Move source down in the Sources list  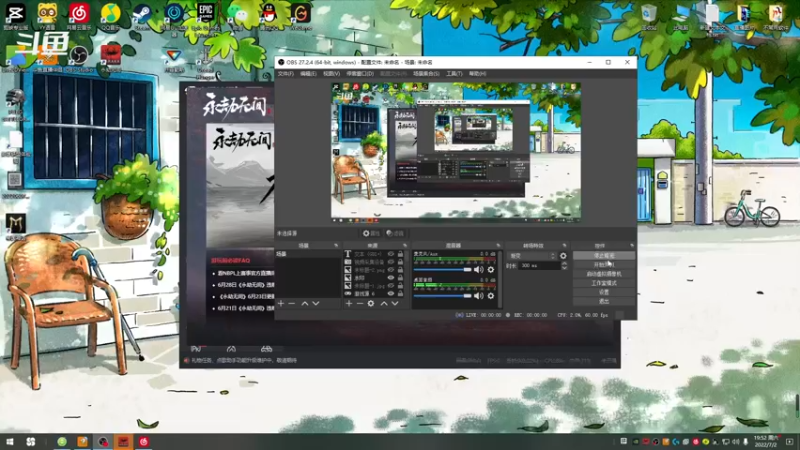click(395, 304)
